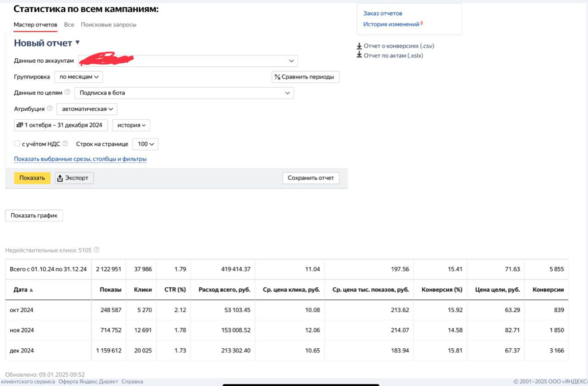Viewport: 588px width, 386px height.
Task: Expand the Подписка в бота goals dropdown
Action: coord(184,93)
